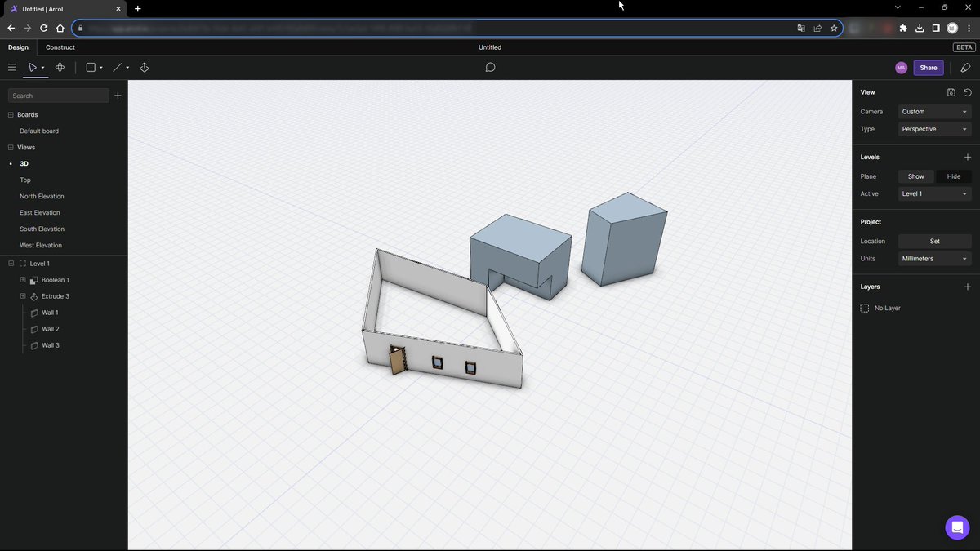Screen dimensions: 980x551
Task: Select Wall 1 in the tree
Action: (51, 313)
